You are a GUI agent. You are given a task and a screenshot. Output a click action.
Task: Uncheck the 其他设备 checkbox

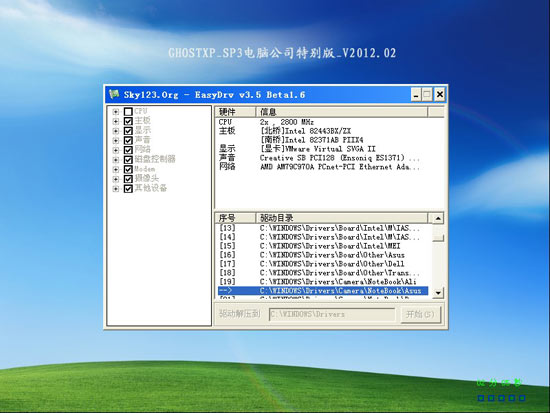128,188
